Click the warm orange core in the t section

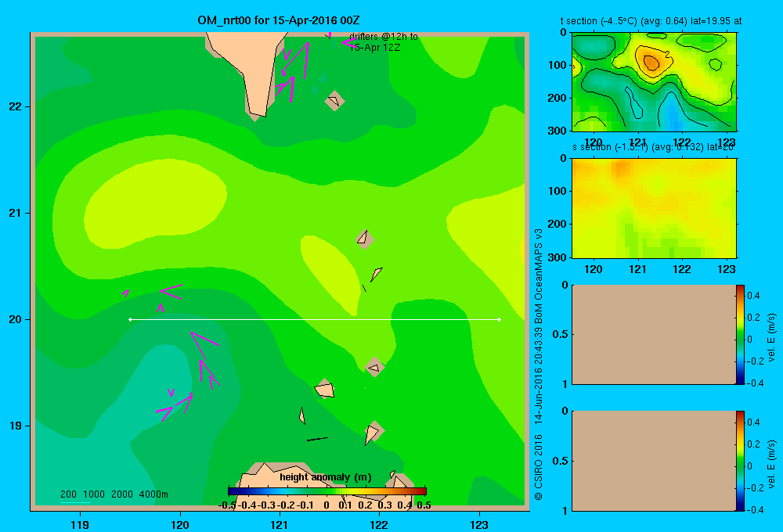click(x=651, y=63)
